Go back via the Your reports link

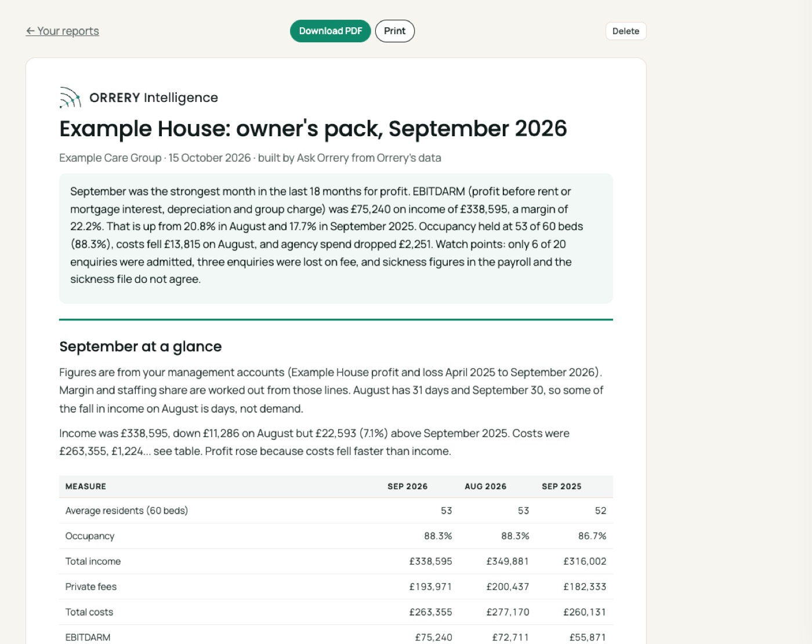[63, 31]
